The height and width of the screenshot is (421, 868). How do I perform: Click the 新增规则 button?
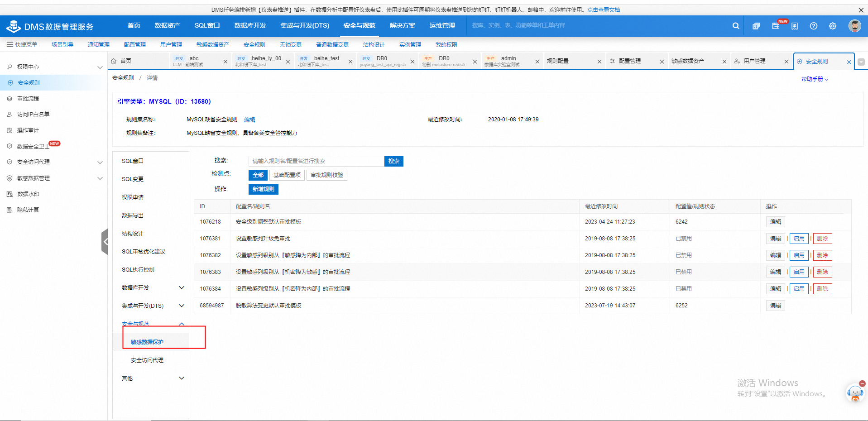tap(264, 189)
